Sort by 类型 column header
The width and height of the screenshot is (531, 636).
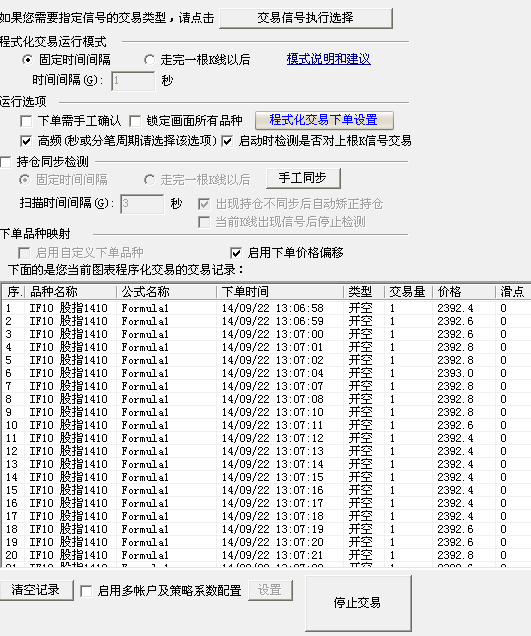coord(364,292)
